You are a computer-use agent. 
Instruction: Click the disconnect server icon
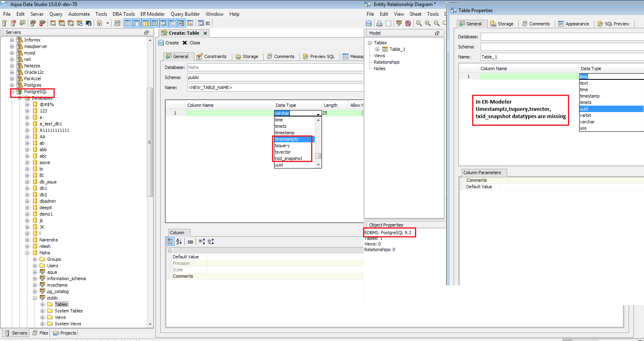[x=42, y=23]
